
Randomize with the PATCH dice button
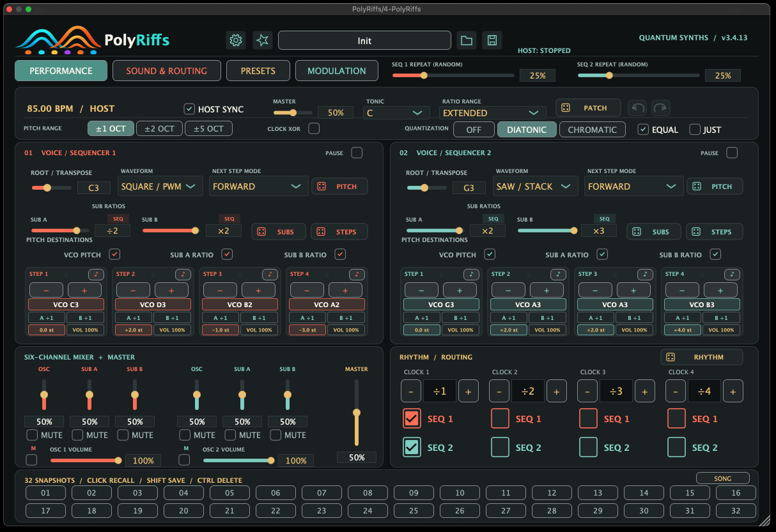588,108
